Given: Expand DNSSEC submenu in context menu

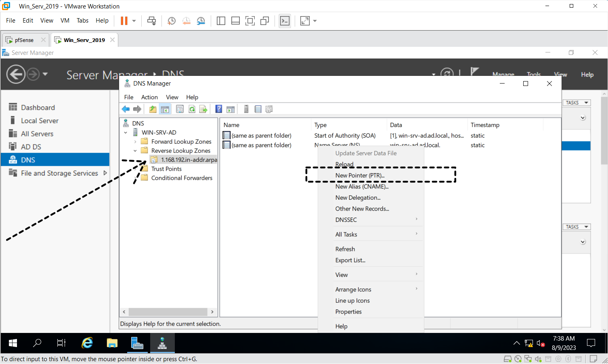Looking at the screenshot, I should (417, 219).
